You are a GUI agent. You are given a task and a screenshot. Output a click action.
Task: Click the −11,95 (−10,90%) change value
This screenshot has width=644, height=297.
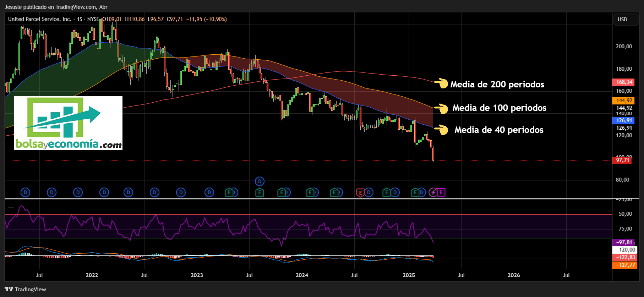coord(207,19)
